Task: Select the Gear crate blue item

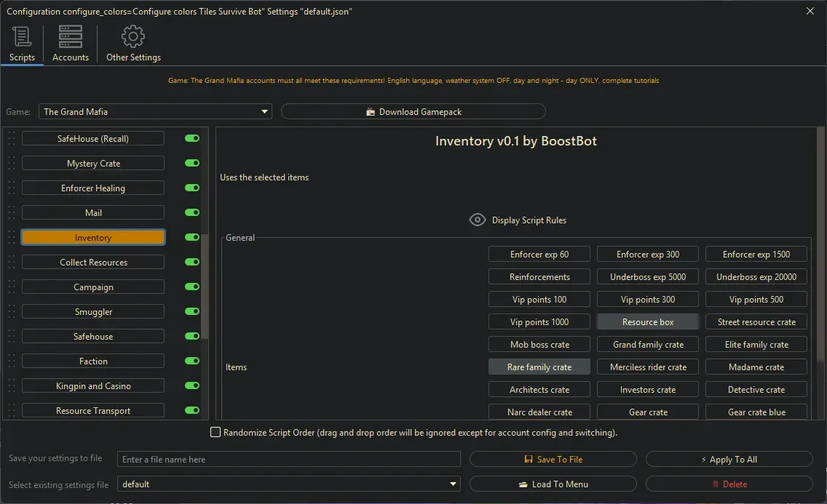Action: (756, 412)
